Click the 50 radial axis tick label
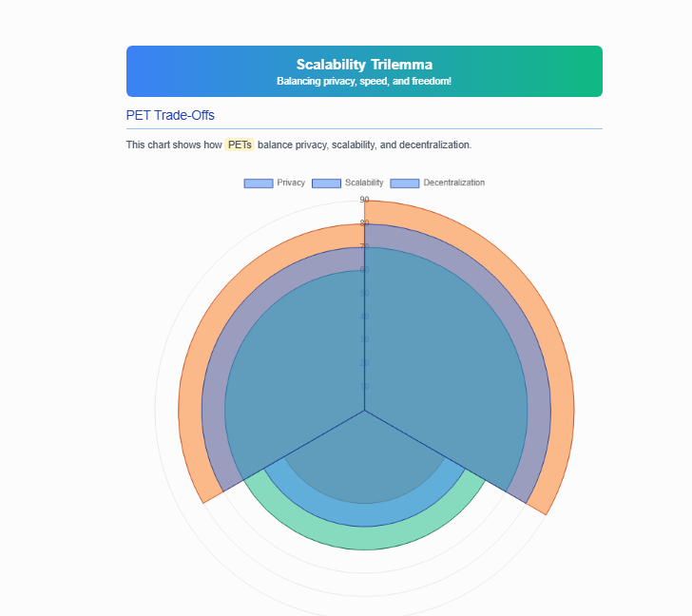692x616 pixels. pos(364,293)
